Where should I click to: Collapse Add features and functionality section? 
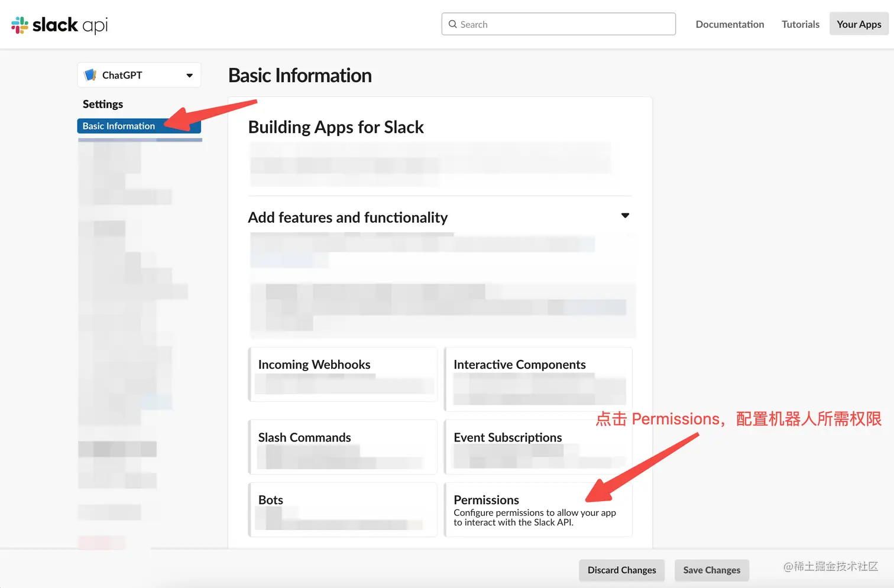point(625,216)
